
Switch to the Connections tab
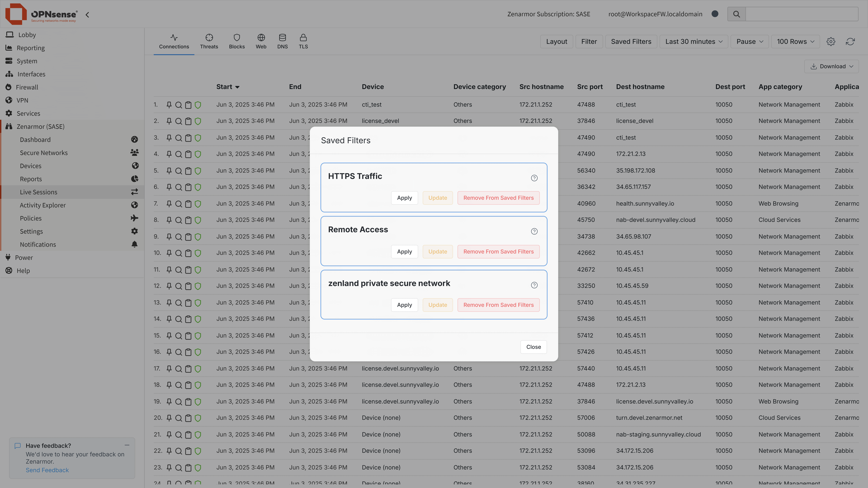tap(174, 42)
